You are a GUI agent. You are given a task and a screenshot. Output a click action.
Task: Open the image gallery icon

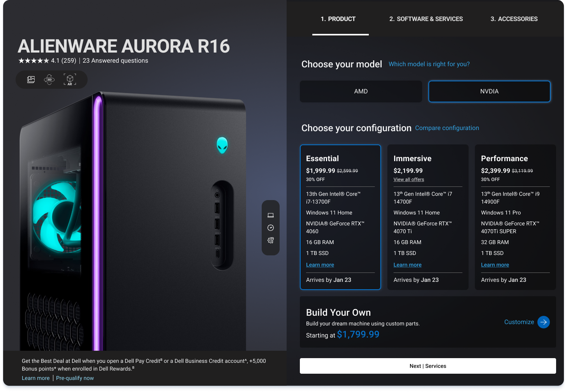31,79
